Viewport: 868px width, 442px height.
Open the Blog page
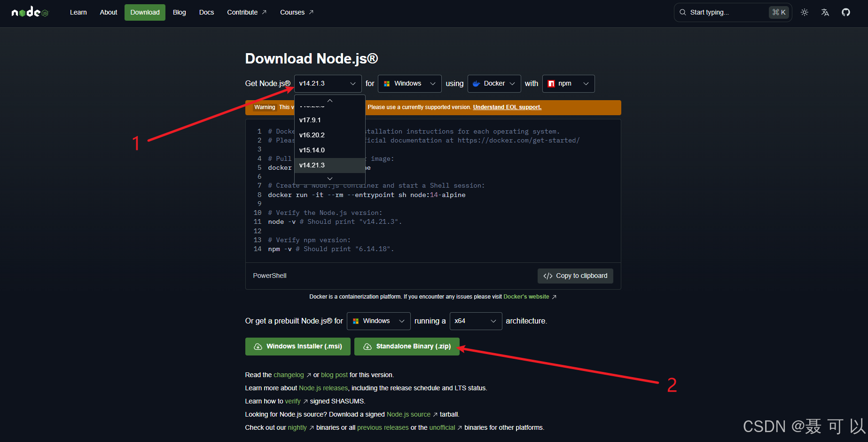point(180,12)
